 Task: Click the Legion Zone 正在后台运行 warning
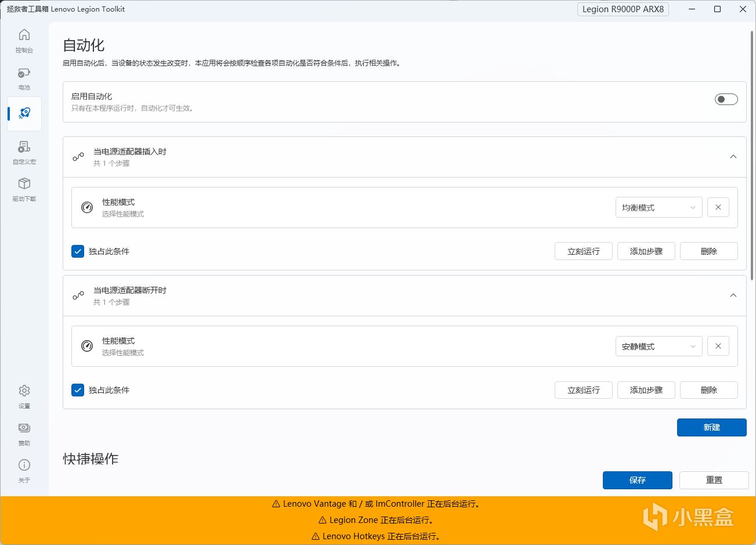[378, 520]
